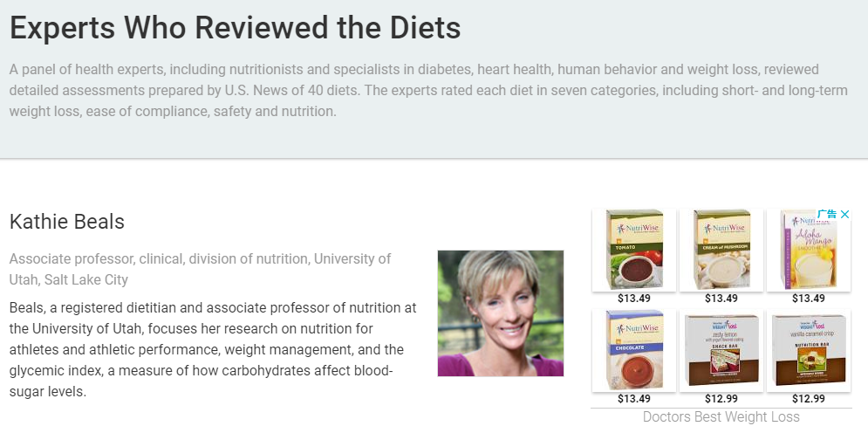Click the Doctors Best Weight Loss link
Viewport: 868px width, 433px height.
click(721, 417)
